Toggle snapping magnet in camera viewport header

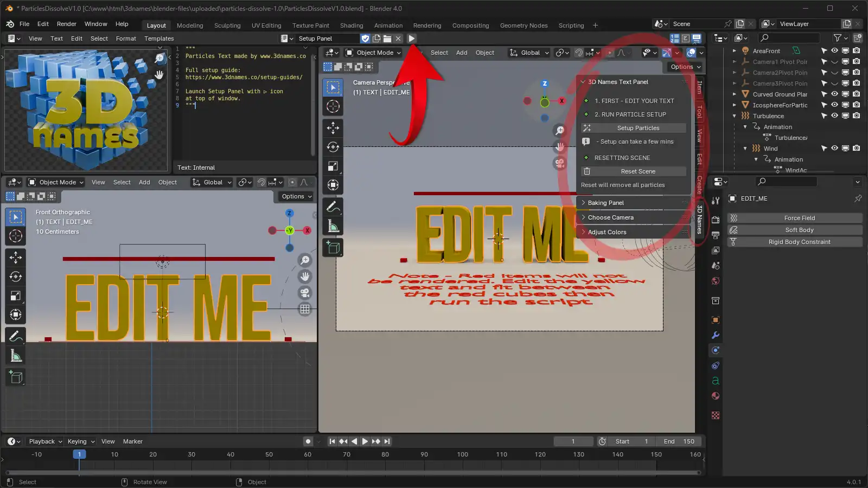pyautogui.click(x=578, y=53)
